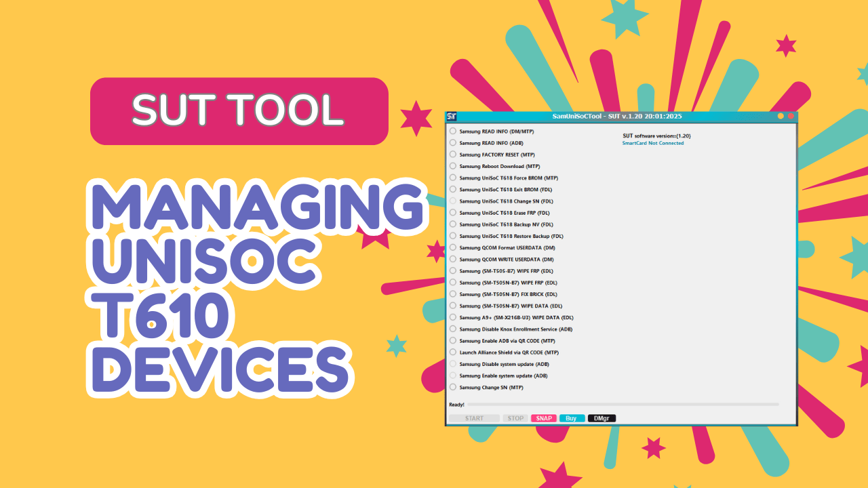
Task: Select Samsung READ INFO (DM/MTP) option
Action: click(453, 131)
